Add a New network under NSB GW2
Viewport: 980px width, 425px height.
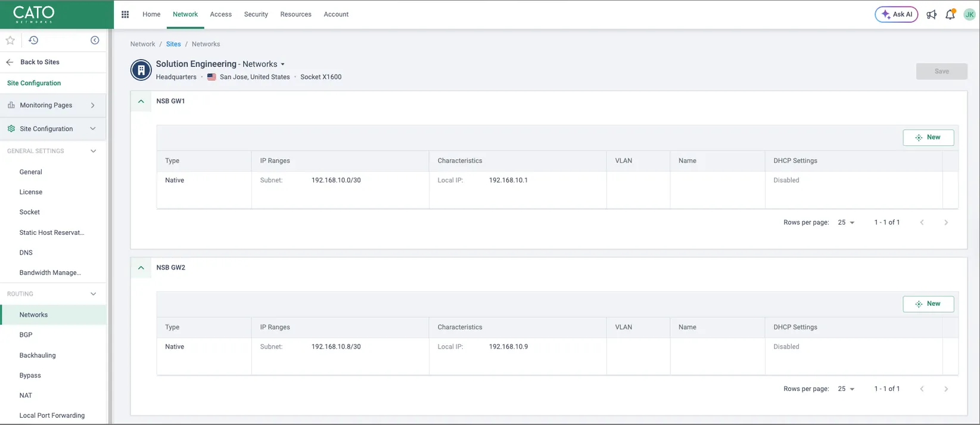928,304
